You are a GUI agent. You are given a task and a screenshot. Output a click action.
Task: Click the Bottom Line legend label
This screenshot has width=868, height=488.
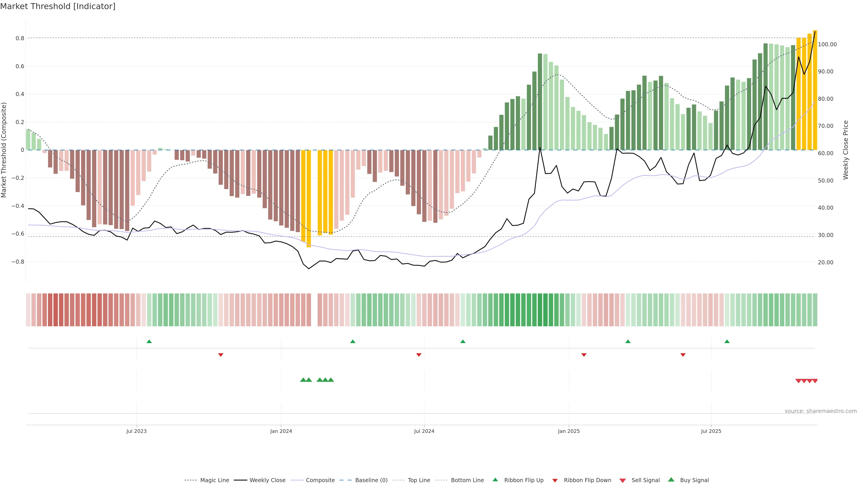(x=467, y=480)
